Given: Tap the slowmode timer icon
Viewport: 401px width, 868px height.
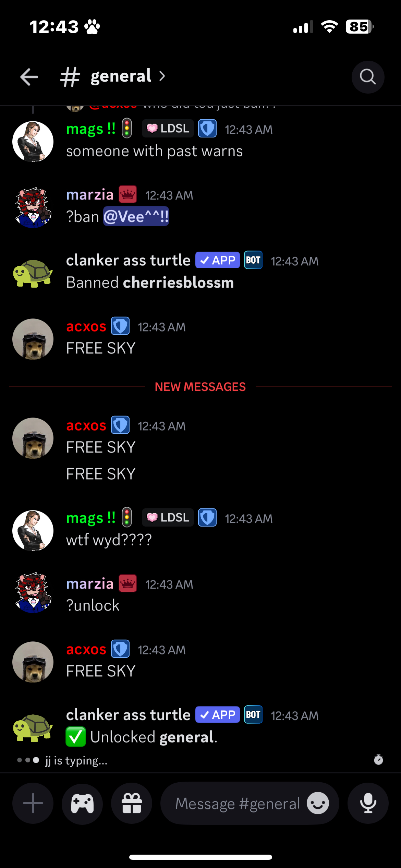Looking at the screenshot, I should pos(378,760).
